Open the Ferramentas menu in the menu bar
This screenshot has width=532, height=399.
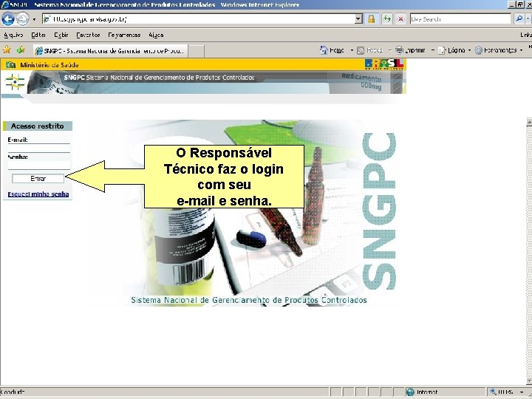(124, 35)
